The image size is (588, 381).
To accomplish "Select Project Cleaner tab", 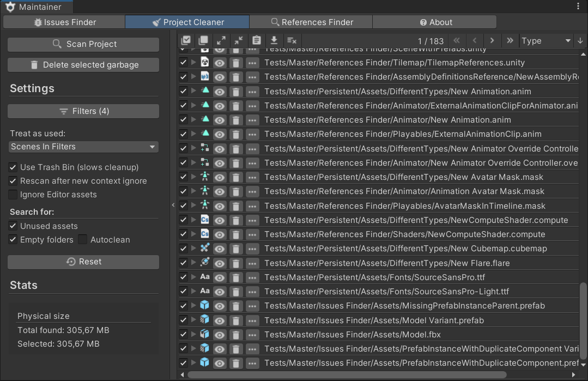I will (187, 22).
